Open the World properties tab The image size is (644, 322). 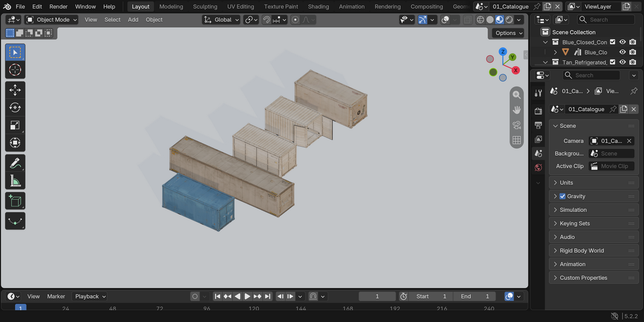coord(538,167)
